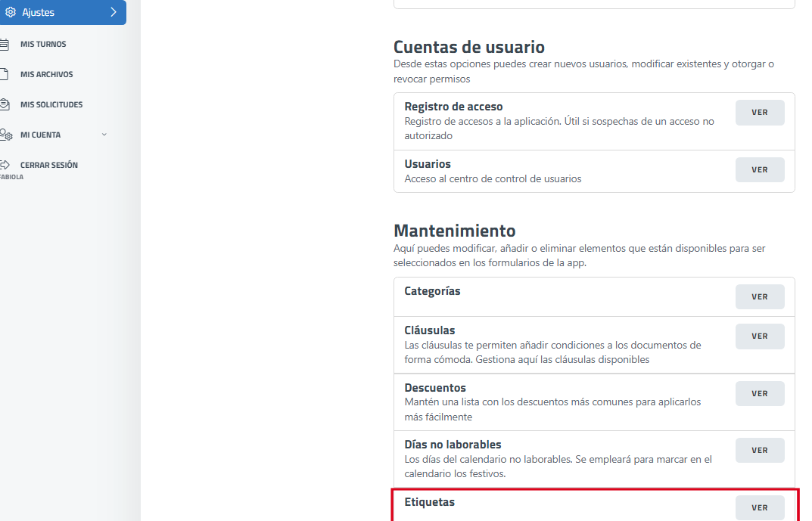Screen dimensions: 812x521
Task: Click the Mis Turnos calendar icon
Action: click(x=4, y=45)
